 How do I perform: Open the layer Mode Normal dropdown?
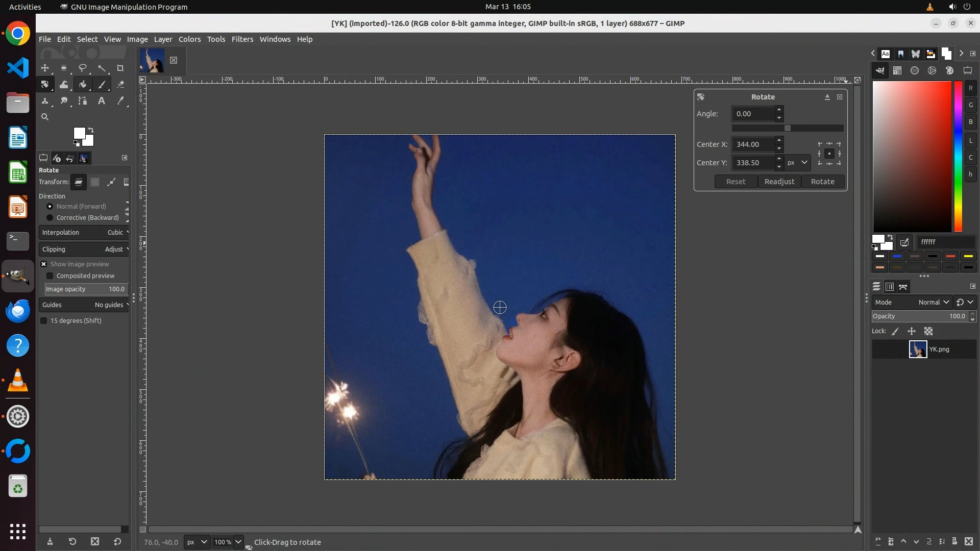coord(933,303)
